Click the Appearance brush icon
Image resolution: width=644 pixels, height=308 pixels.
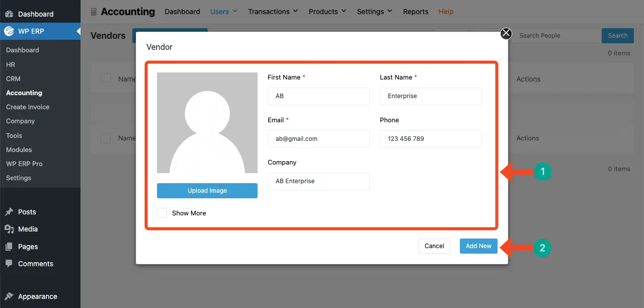[x=9, y=296]
